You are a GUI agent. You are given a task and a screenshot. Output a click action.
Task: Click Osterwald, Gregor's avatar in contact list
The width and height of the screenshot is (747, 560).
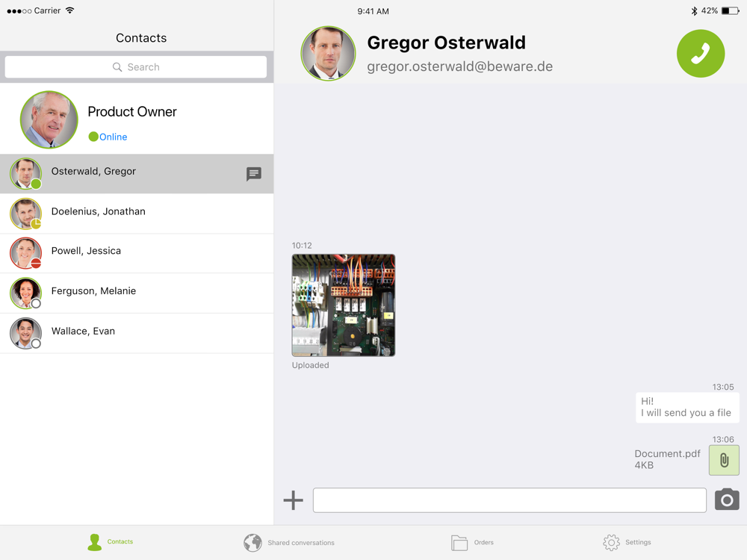pyautogui.click(x=25, y=174)
